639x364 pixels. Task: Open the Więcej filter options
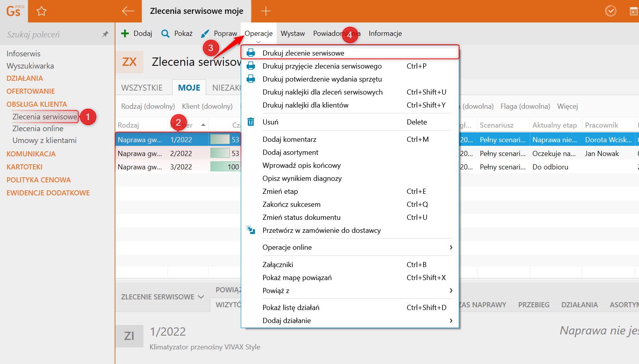tap(567, 106)
